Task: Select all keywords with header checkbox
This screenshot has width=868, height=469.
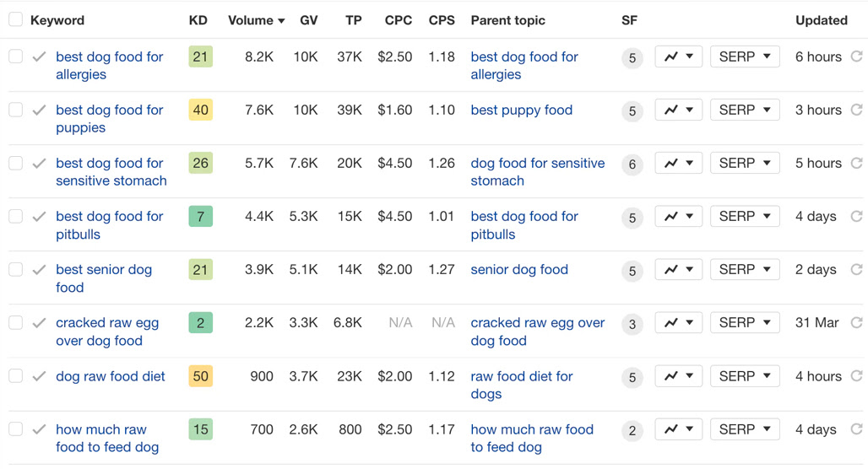Action: click(15, 20)
